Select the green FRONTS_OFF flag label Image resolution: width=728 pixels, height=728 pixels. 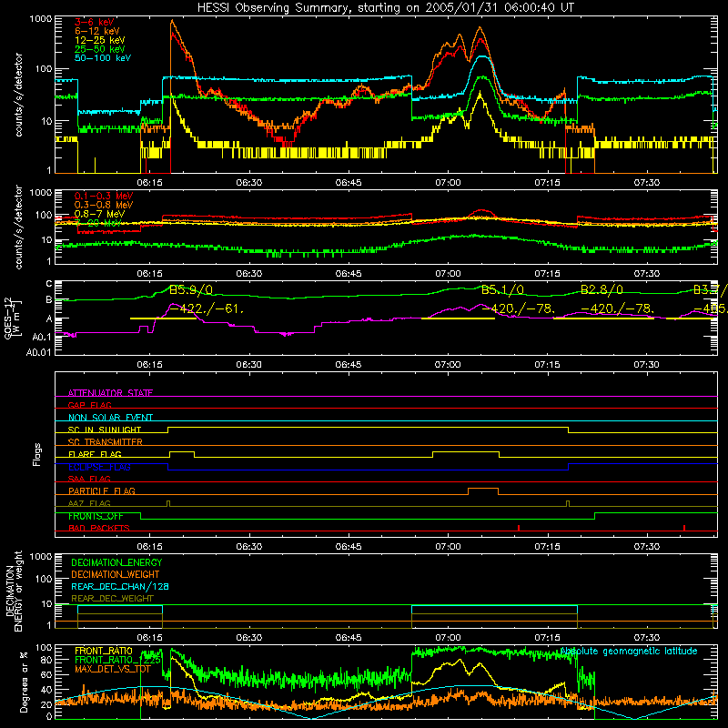(96, 516)
